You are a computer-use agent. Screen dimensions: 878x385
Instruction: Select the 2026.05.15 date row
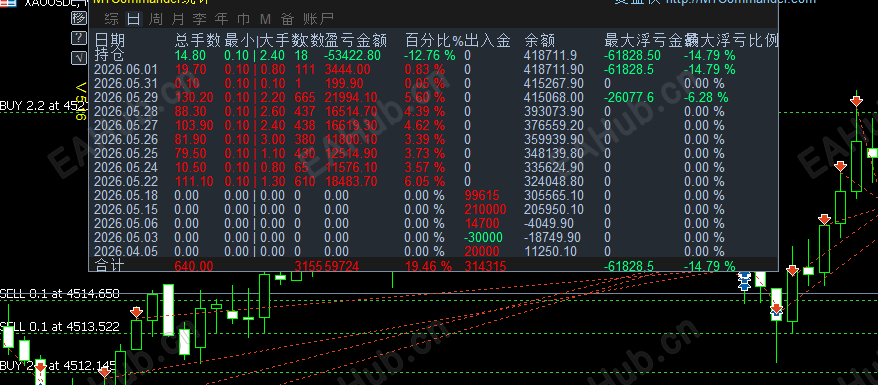126,209
